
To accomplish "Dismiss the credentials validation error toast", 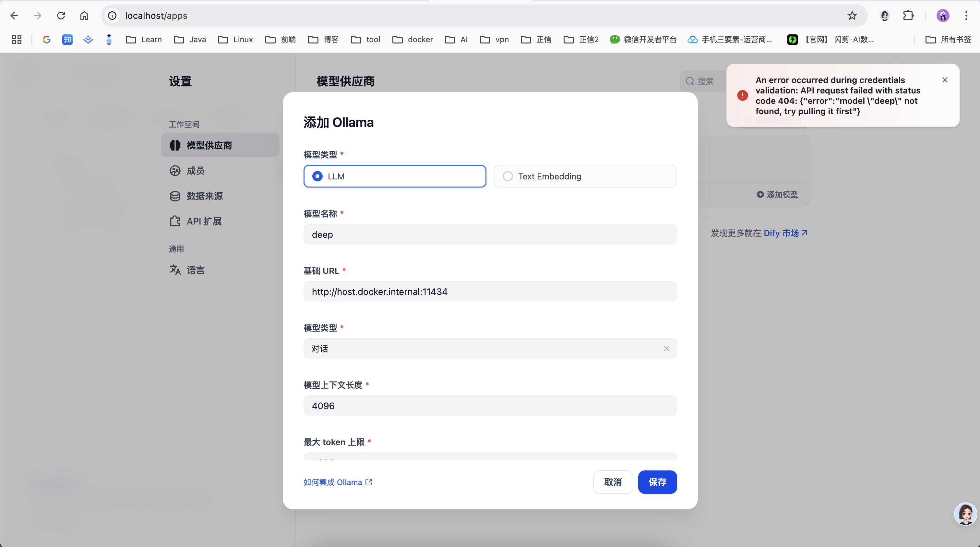I will point(945,80).
